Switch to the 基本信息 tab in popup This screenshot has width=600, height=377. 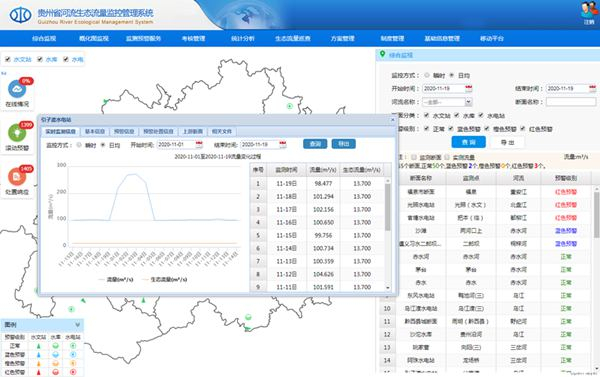pyautogui.click(x=95, y=132)
